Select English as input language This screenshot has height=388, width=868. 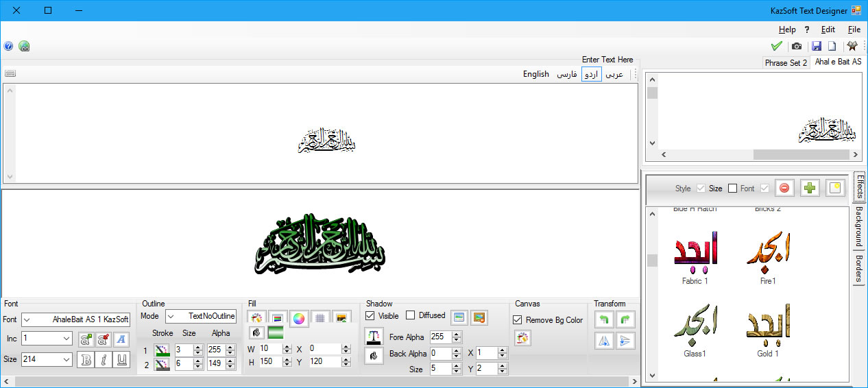535,74
